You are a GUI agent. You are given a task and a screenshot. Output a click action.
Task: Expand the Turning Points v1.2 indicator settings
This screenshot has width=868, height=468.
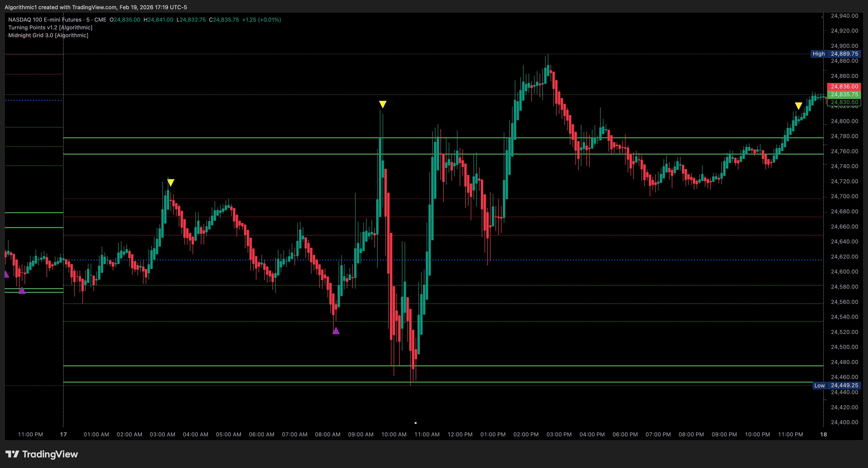coord(50,27)
